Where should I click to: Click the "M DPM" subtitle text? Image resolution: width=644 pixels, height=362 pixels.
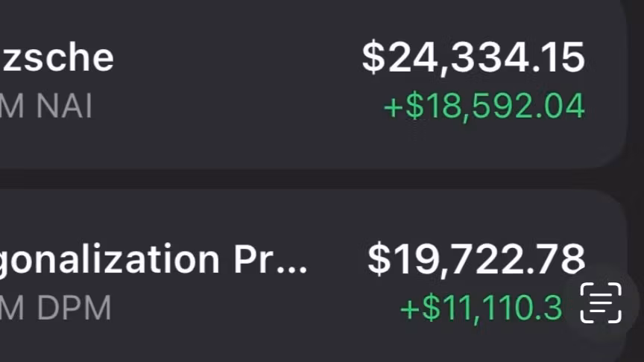(x=55, y=308)
